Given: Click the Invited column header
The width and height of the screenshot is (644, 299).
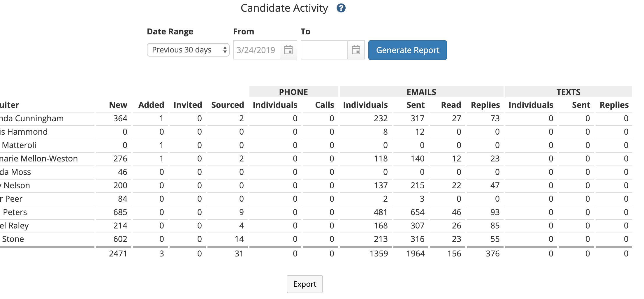Looking at the screenshot, I should (188, 105).
